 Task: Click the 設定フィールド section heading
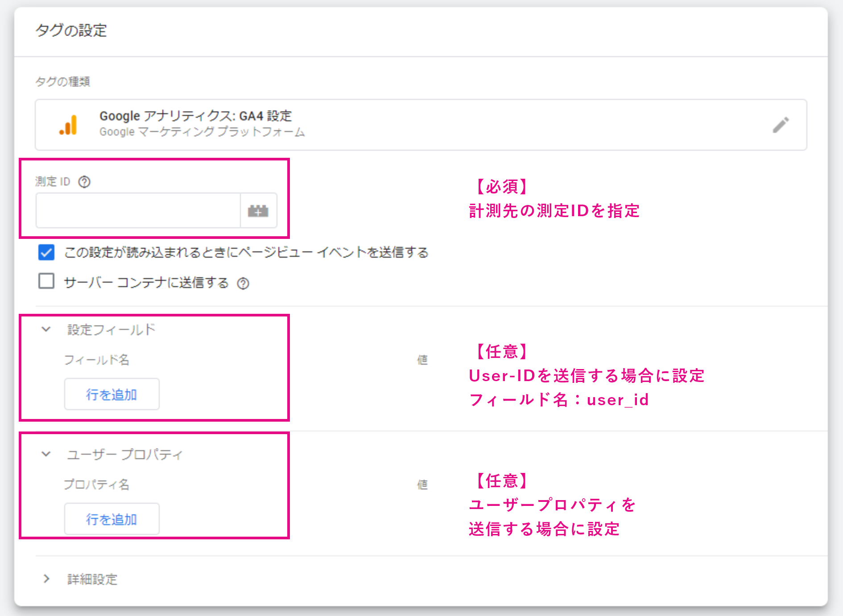[112, 330]
